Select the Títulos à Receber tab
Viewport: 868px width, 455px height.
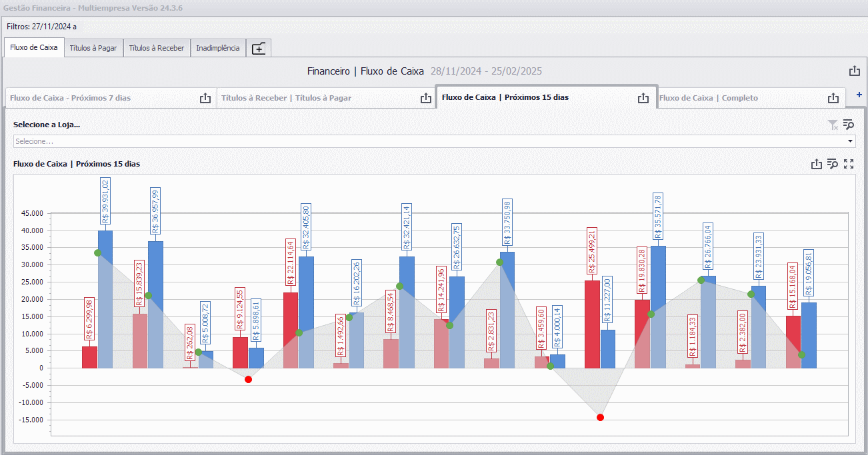coord(157,48)
